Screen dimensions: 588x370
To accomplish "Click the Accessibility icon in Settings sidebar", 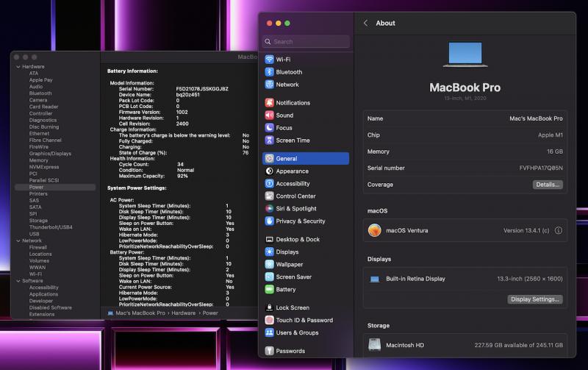I will pos(269,183).
